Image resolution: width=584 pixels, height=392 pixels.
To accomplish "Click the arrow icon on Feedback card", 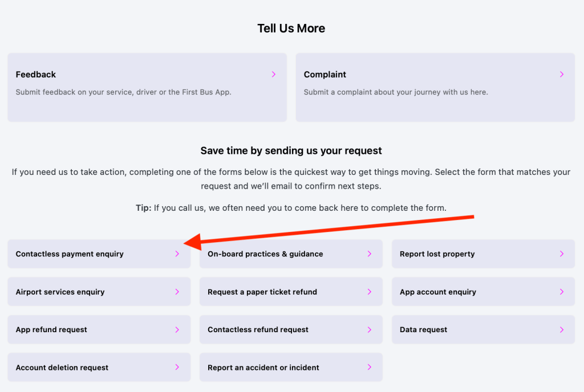I will (x=274, y=75).
